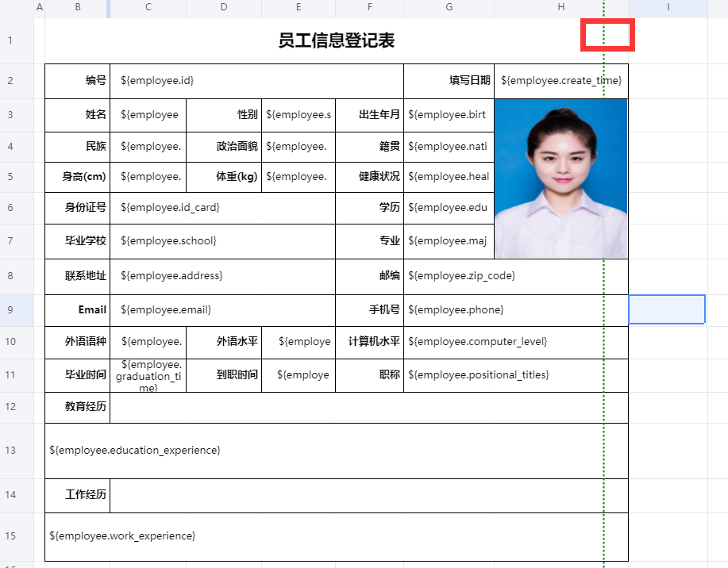Viewport: 728px width, 568px height.
Task: Select the ${employee.email} cell
Action: (x=223, y=310)
